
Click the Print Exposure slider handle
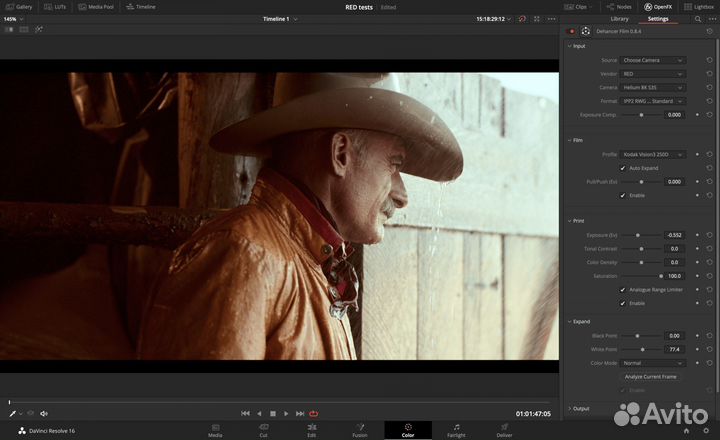tap(637, 235)
